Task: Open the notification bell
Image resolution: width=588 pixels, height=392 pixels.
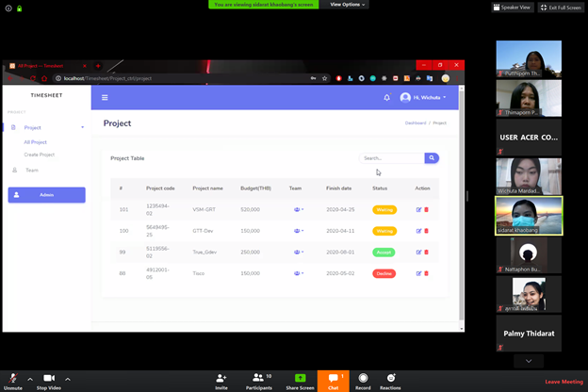Action: pyautogui.click(x=386, y=97)
